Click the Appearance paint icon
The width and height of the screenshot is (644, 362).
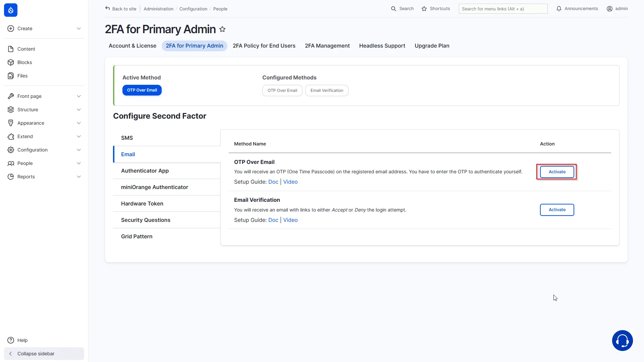click(x=11, y=123)
